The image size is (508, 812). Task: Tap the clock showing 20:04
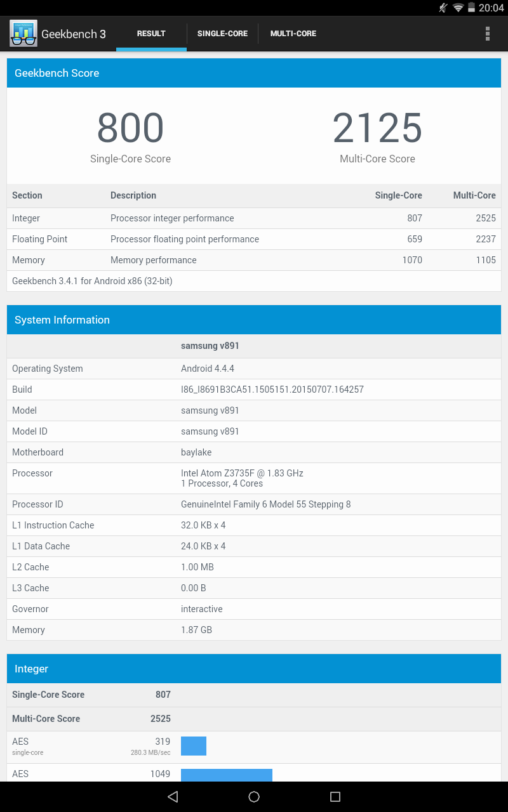click(x=491, y=8)
